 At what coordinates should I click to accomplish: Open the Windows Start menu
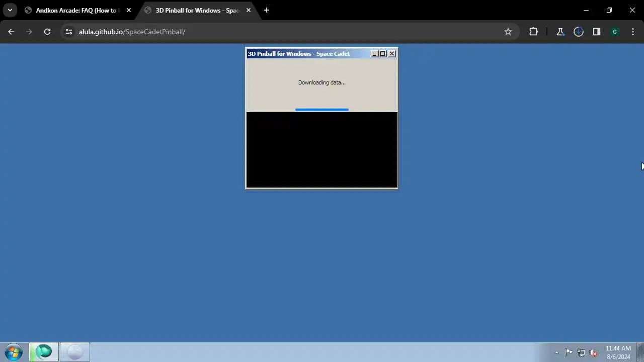(13, 352)
